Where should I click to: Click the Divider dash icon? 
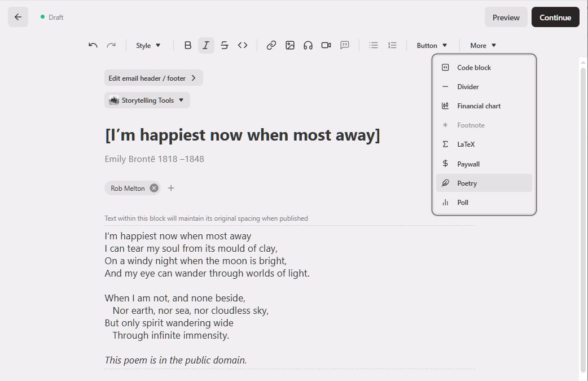tap(445, 86)
